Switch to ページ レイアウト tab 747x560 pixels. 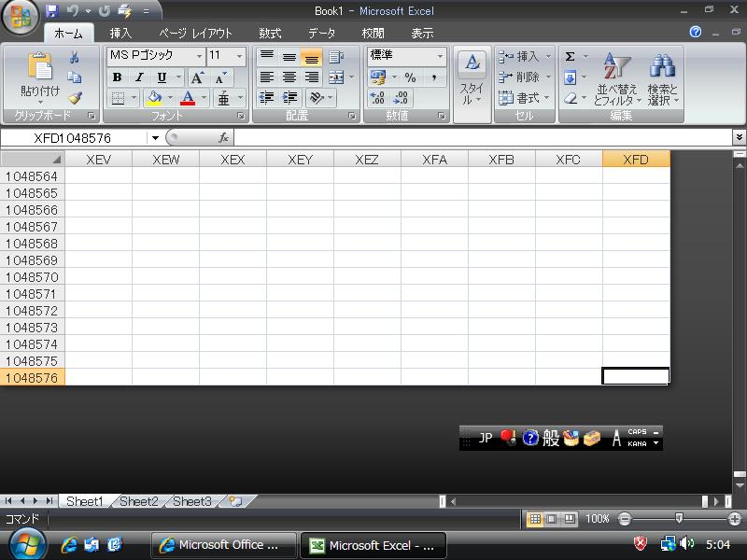click(195, 34)
